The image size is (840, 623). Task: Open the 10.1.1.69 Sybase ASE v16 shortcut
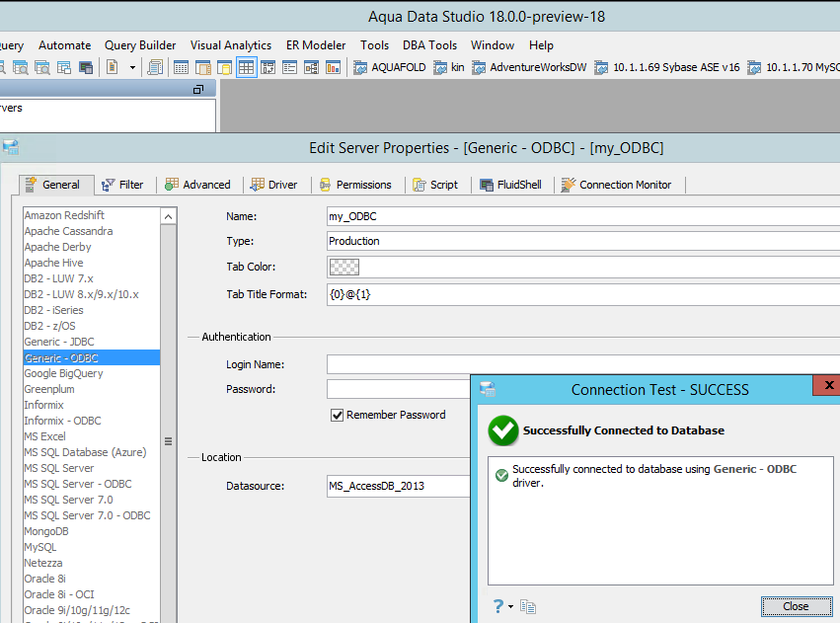667,67
